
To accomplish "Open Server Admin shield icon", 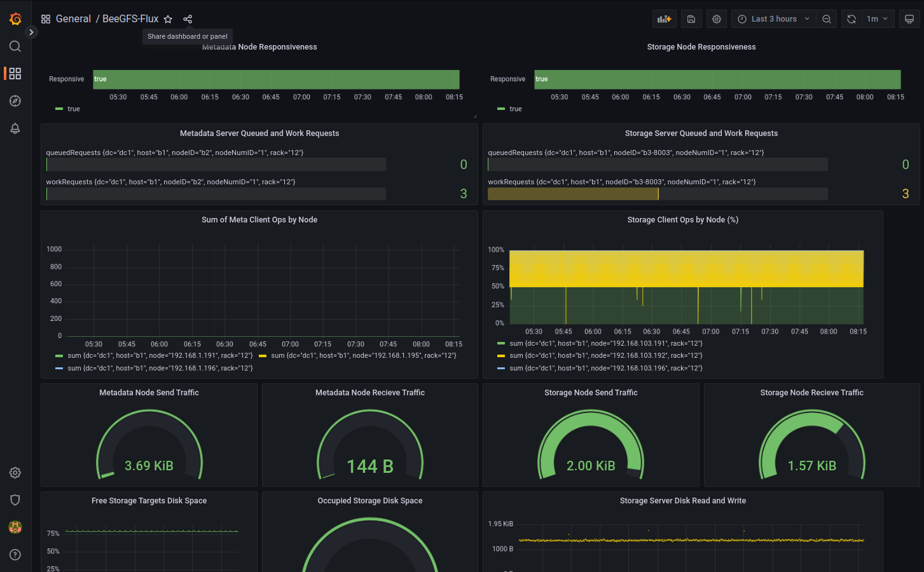I will [15, 500].
